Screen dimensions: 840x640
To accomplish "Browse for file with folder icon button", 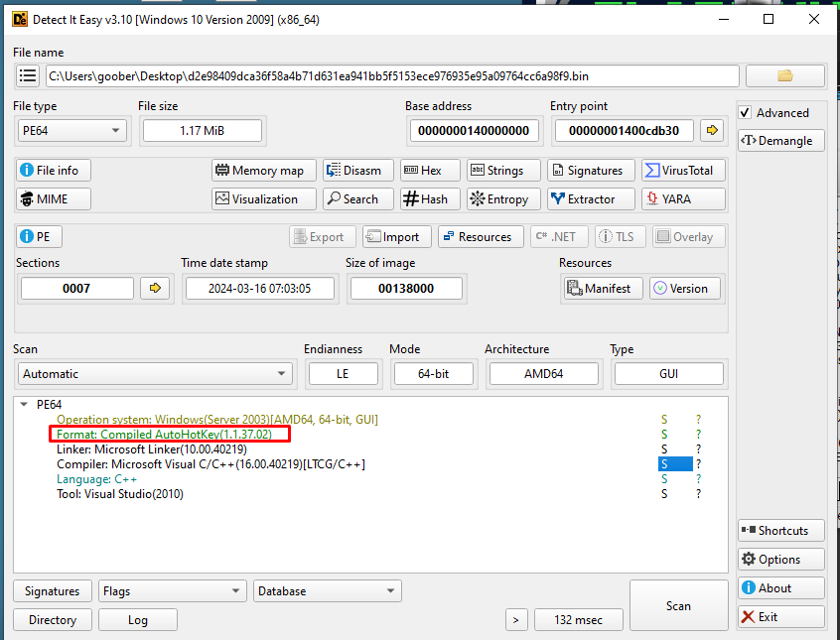I will pyautogui.click(x=784, y=76).
